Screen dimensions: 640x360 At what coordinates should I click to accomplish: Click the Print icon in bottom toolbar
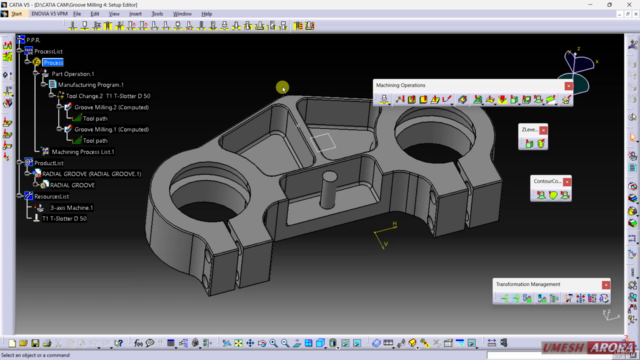47,343
